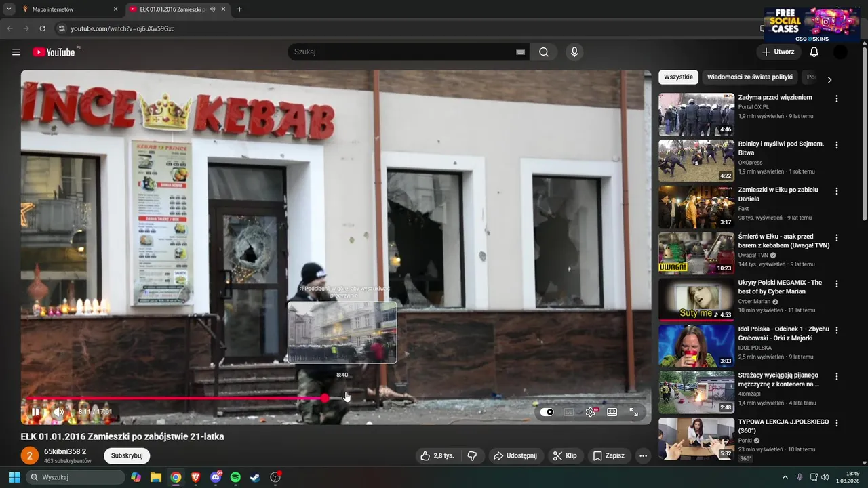
Task: Open Rolnicy i myśliwi pod Sejmem thumbnail
Action: [x=696, y=161]
